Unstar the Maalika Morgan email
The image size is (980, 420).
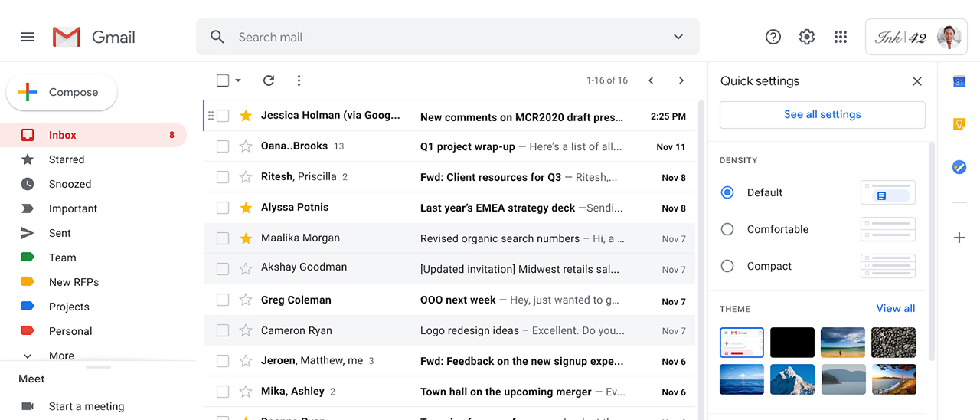(246, 238)
